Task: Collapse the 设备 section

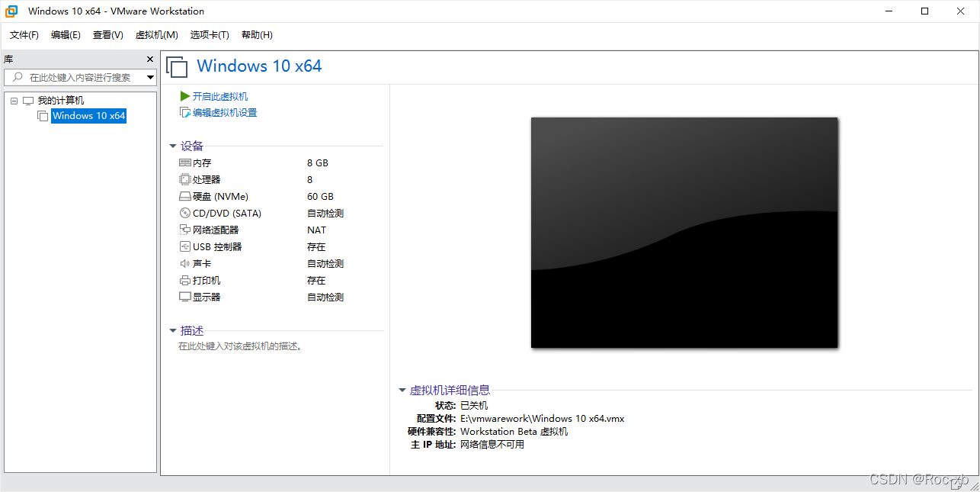Action: coord(173,146)
